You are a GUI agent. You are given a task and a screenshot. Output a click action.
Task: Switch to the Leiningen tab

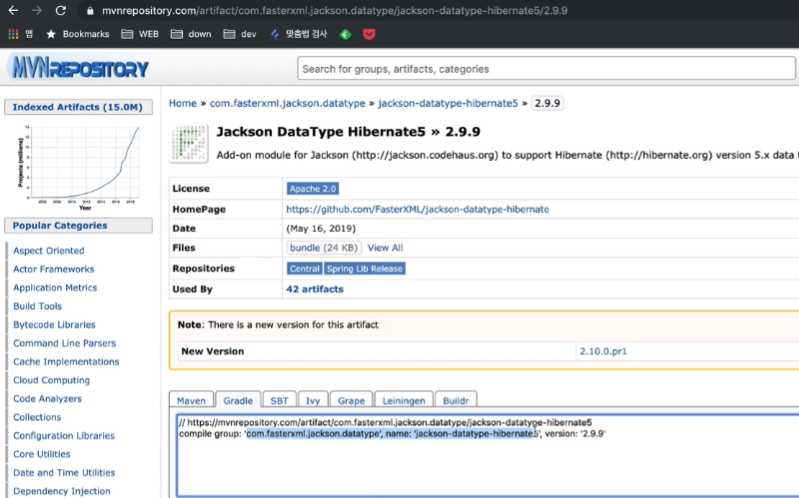pyautogui.click(x=404, y=401)
